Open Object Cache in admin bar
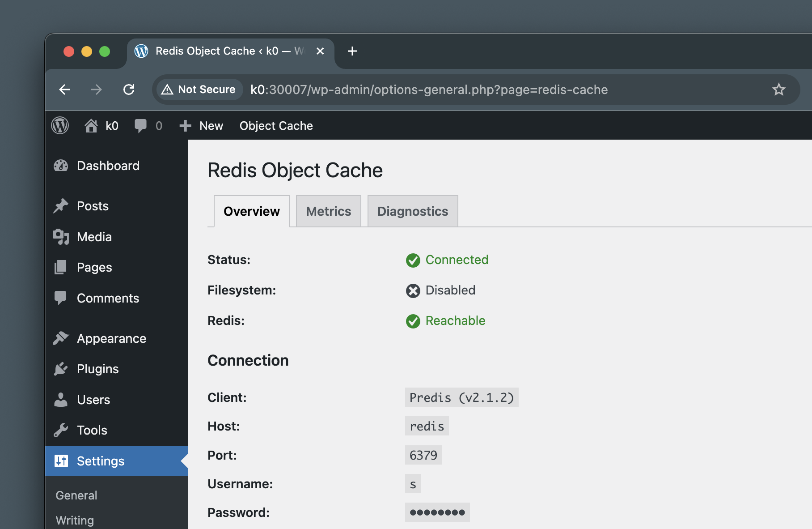Image resolution: width=812 pixels, height=529 pixels. click(276, 126)
